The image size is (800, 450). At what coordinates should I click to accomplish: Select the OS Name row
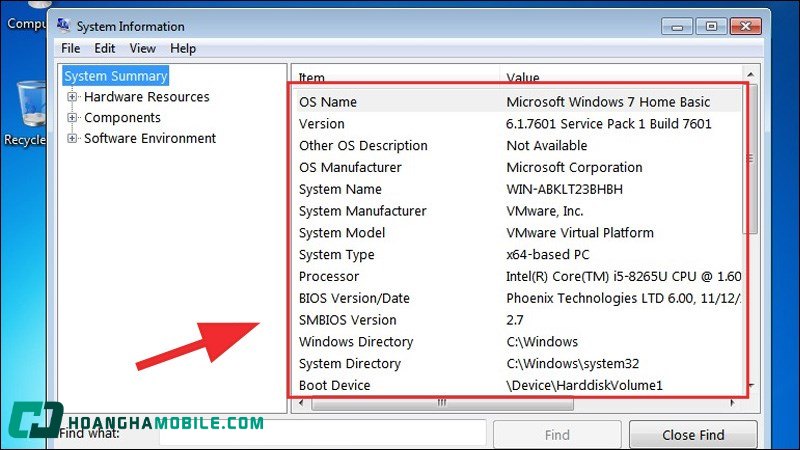[x=517, y=102]
